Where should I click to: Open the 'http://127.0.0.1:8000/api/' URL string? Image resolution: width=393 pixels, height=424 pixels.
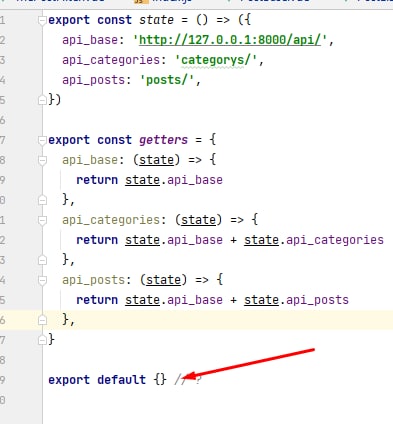(x=230, y=40)
